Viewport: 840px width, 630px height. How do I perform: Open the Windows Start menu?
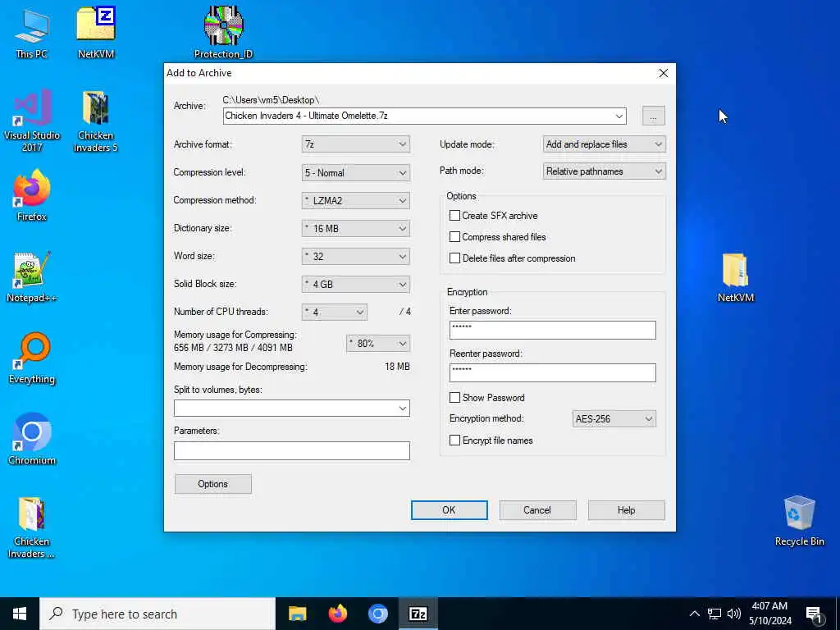[20, 614]
